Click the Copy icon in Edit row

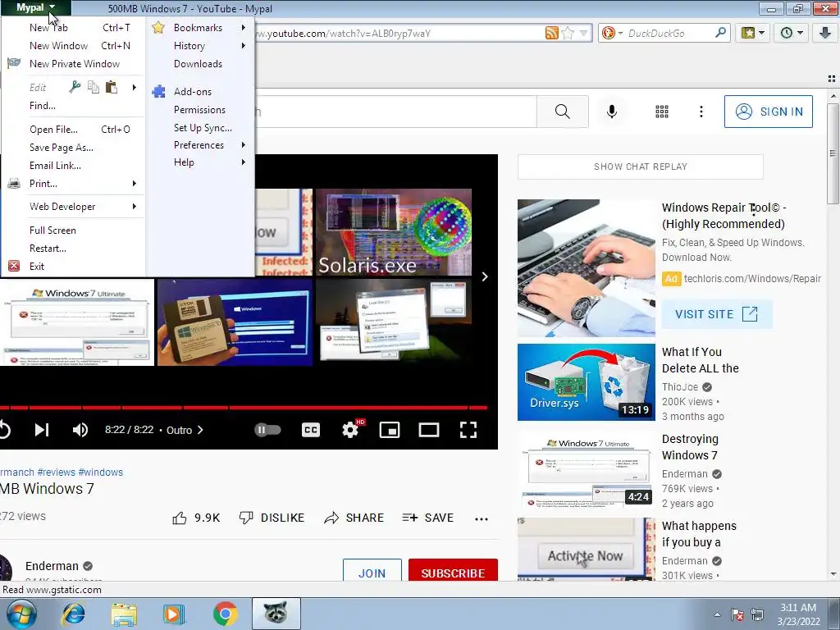click(x=94, y=87)
